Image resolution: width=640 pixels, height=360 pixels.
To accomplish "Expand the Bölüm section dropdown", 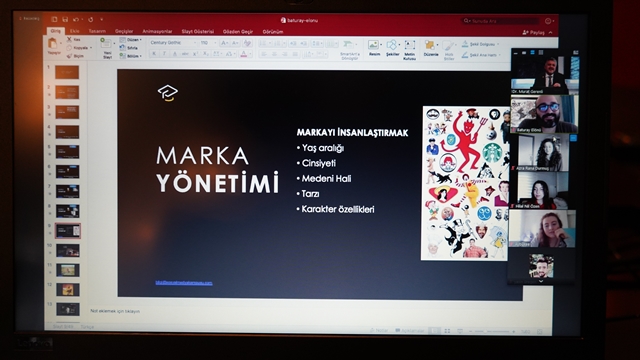I will coord(131,56).
